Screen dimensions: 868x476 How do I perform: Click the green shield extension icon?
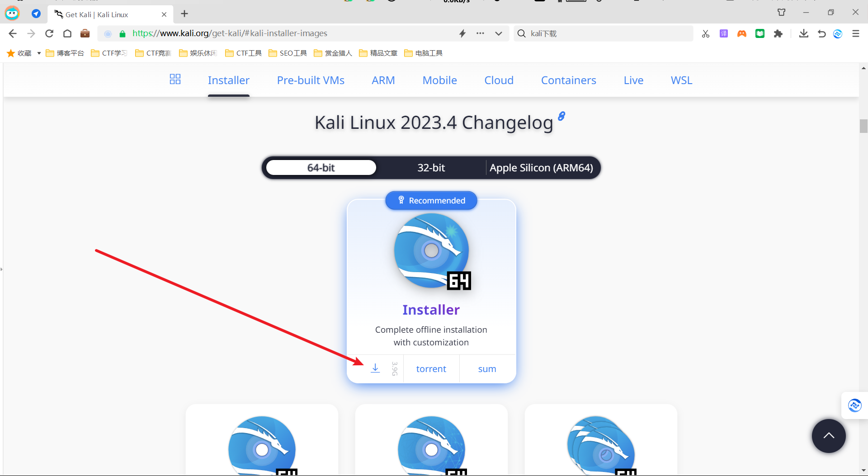760,33
